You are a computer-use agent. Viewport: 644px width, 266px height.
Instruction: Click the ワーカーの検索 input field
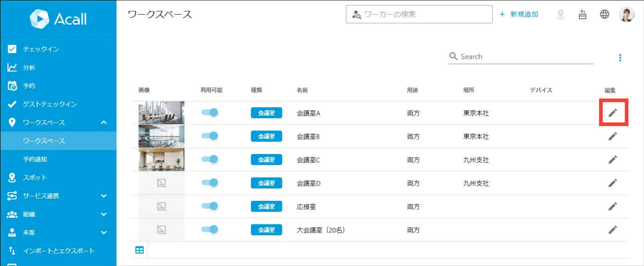tap(419, 14)
